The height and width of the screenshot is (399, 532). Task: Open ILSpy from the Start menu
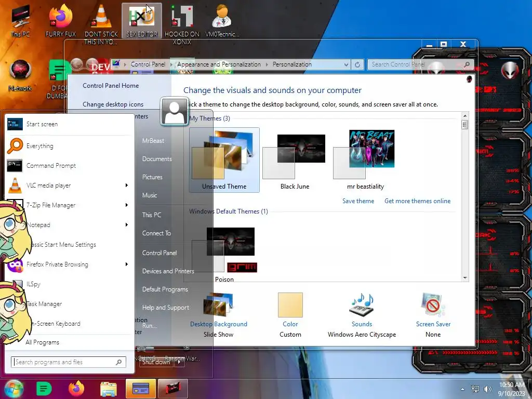pos(70,284)
